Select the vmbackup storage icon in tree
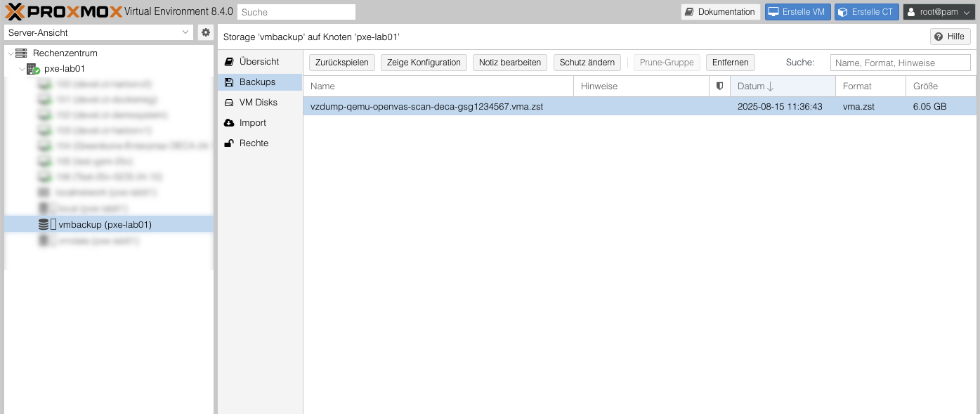Screen dimensions: 980x414 tap(44, 225)
